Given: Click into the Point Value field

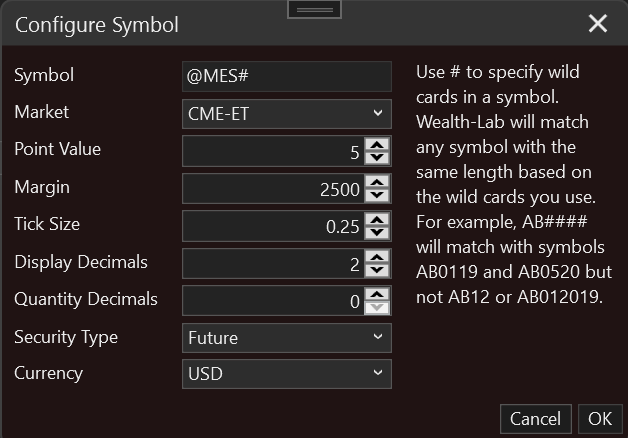Looking at the screenshot, I should click(272, 151).
